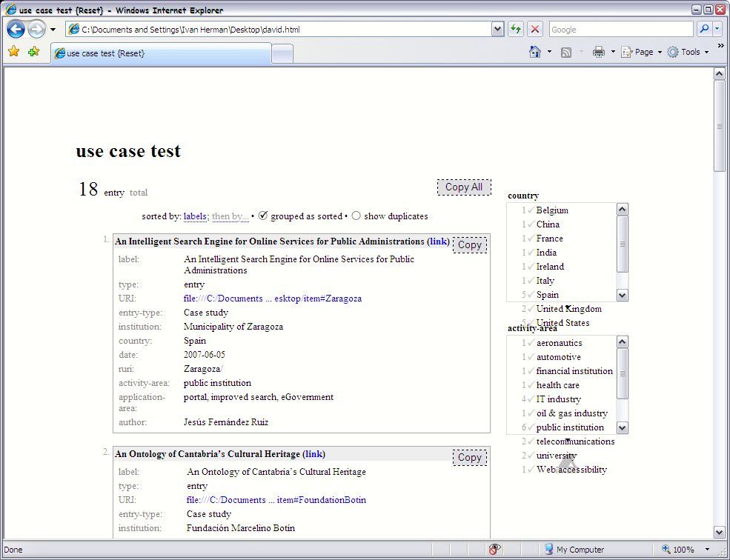The height and width of the screenshot is (560, 730).
Task: Click the Google search input field
Action: pos(620,30)
